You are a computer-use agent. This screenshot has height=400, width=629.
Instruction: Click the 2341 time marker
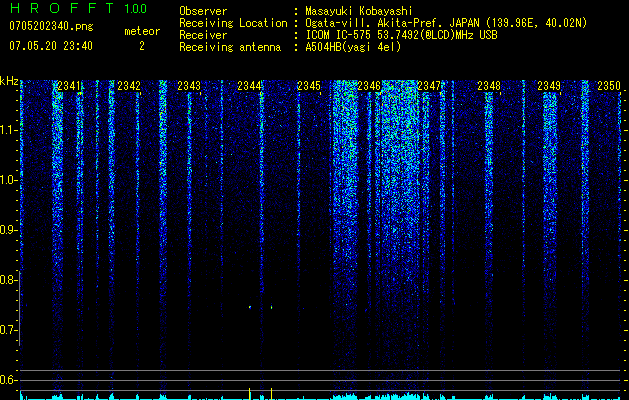pyautogui.click(x=69, y=86)
